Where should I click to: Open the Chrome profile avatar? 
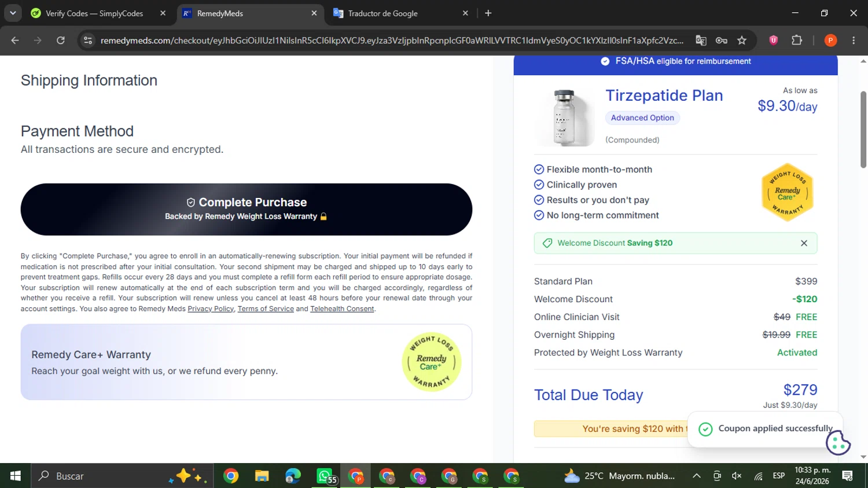tap(830, 41)
